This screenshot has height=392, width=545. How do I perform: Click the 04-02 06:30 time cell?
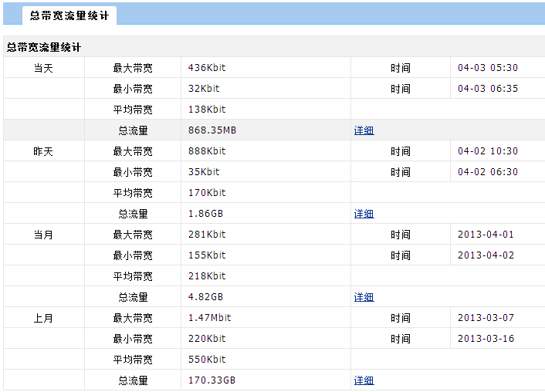488,171
